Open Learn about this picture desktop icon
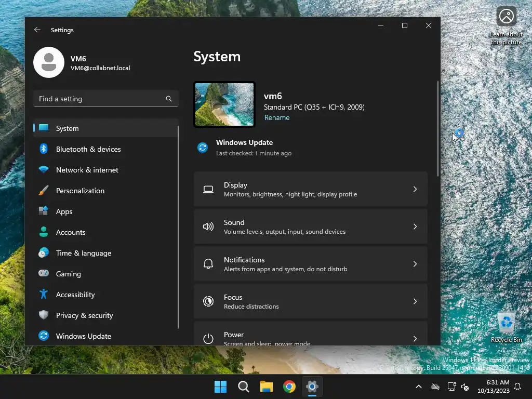The width and height of the screenshot is (532, 399). (506, 26)
